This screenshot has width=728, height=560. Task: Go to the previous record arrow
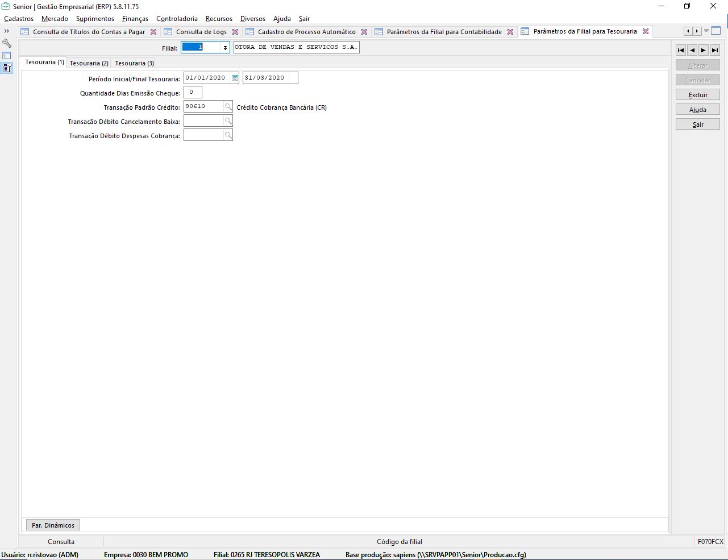[x=692, y=50]
